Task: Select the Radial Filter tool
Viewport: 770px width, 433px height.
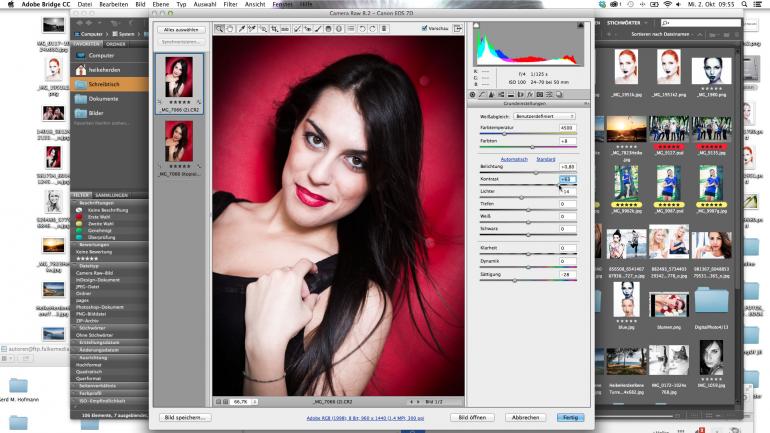Action: [339, 29]
